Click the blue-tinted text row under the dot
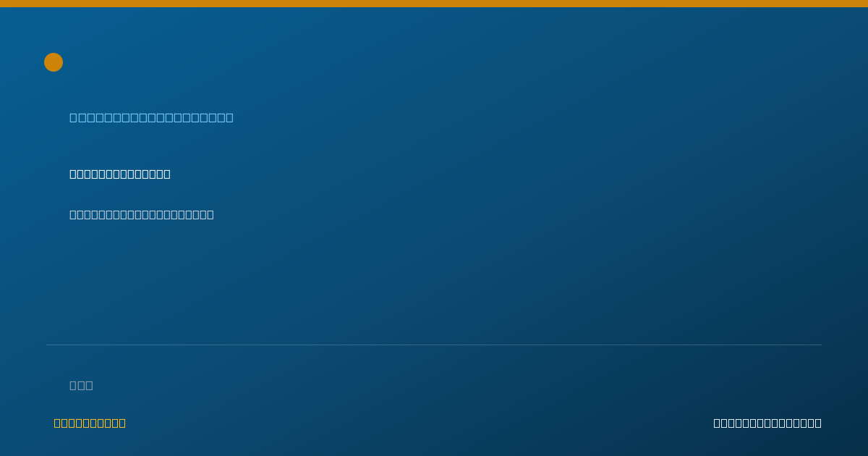 click(151, 117)
